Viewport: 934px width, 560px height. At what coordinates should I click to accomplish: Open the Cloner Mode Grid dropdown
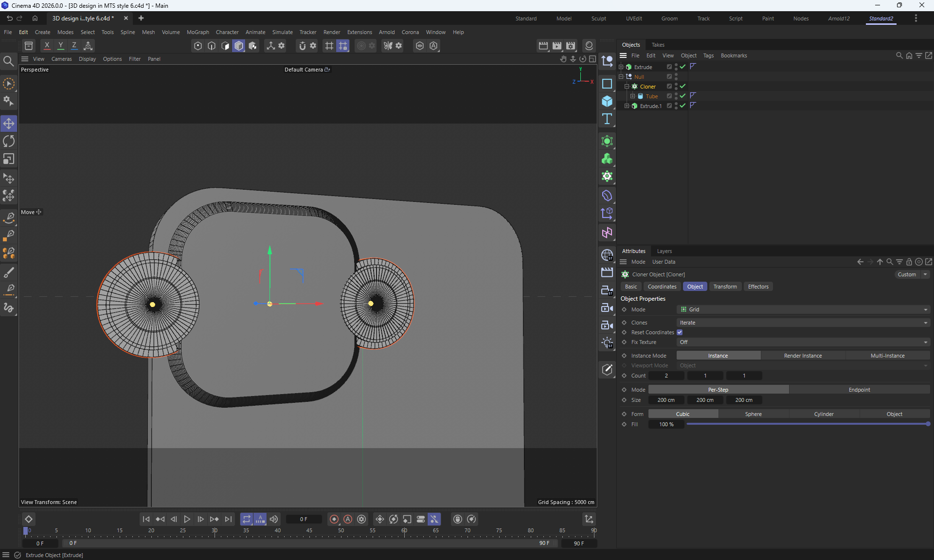pyautogui.click(x=803, y=309)
